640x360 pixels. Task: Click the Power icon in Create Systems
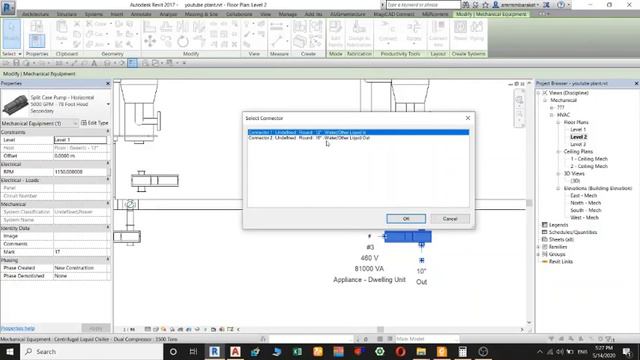[460, 31]
